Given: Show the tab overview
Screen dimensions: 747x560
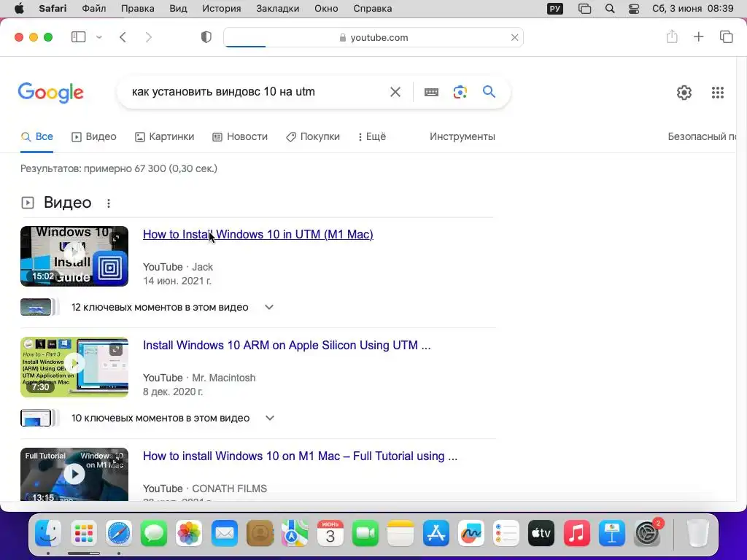Looking at the screenshot, I should tap(726, 36).
